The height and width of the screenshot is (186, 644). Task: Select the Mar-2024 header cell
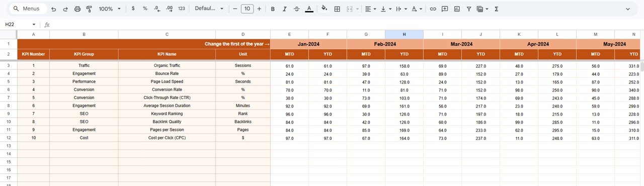point(461,44)
